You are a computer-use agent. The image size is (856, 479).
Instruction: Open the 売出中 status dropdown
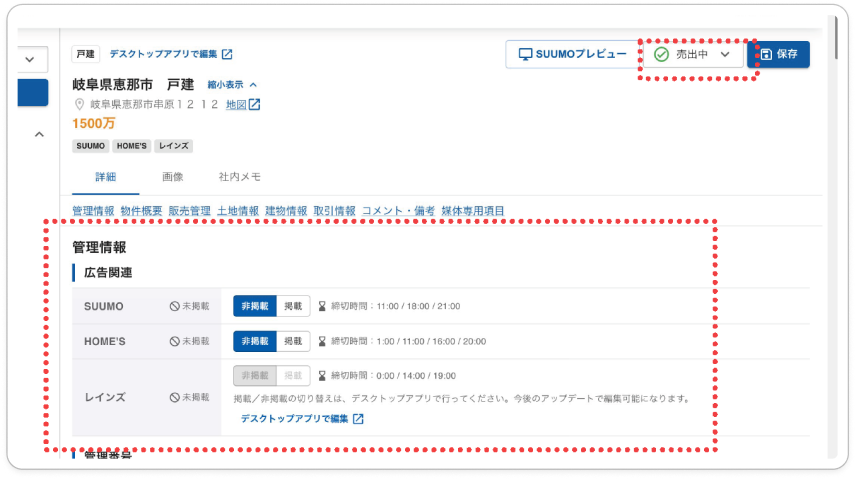(x=693, y=54)
